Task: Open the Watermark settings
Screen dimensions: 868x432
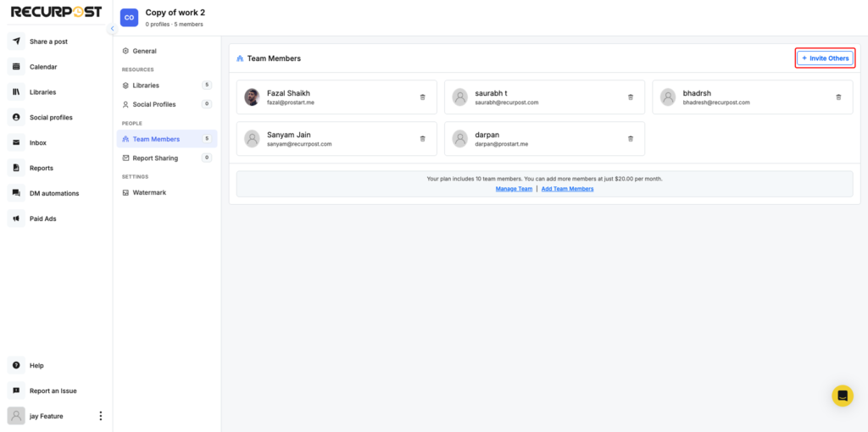Action: click(167, 192)
